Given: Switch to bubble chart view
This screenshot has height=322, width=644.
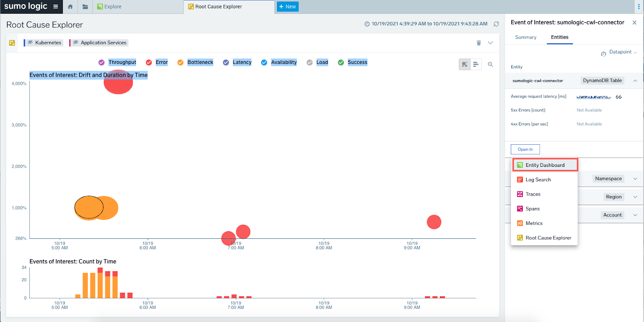Looking at the screenshot, I should (x=464, y=64).
